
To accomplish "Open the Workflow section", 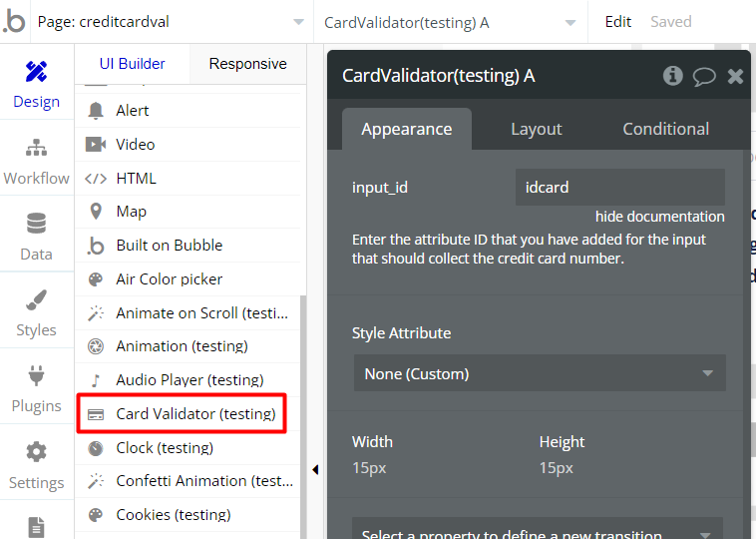I will 36,161.
